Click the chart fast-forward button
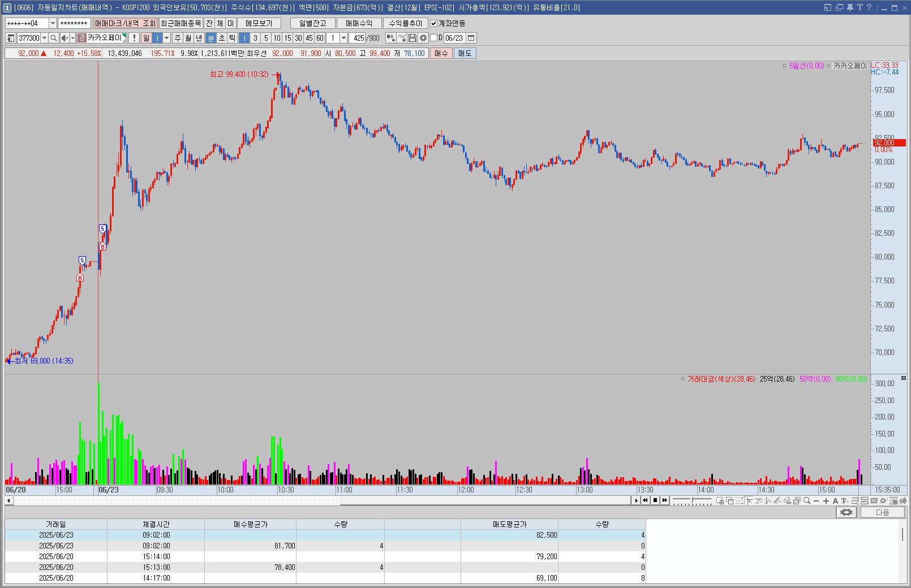Viewport: 911px width, 588px height. 665,500
